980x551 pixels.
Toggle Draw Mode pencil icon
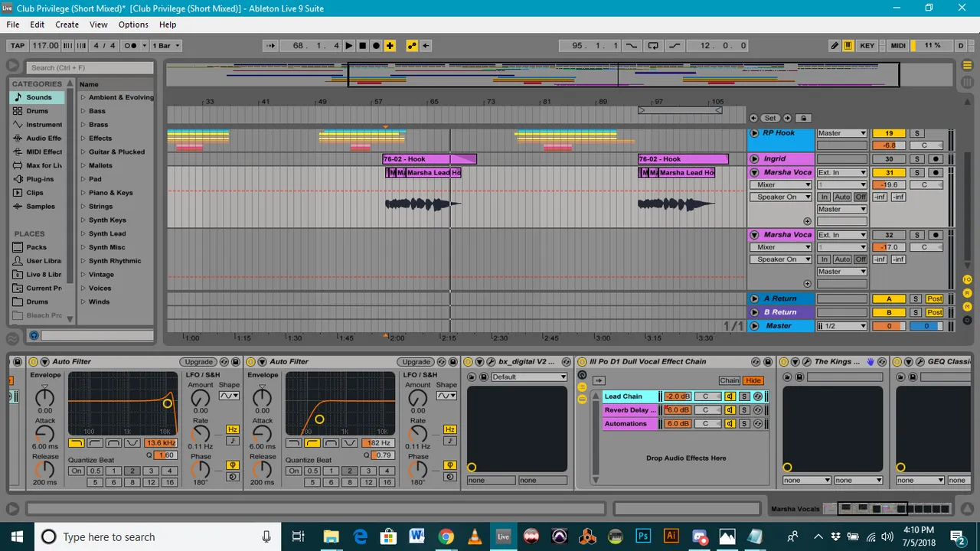[x=835, y=46]
